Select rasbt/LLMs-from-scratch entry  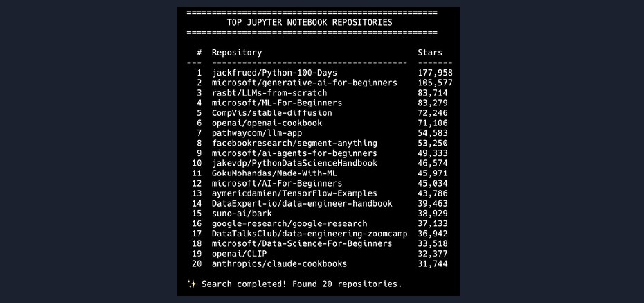tap(269, 93)
